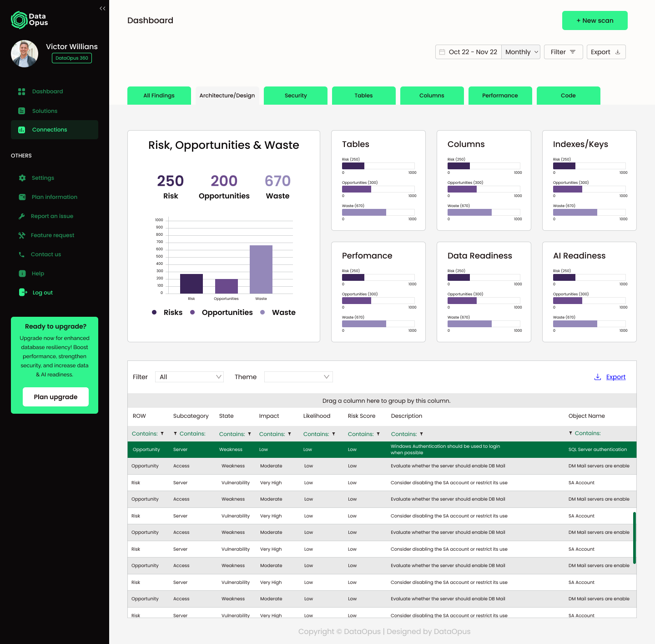Click the Waste legend dot
The width and height of the screenshot is (655, 644).
click(262, 312)
